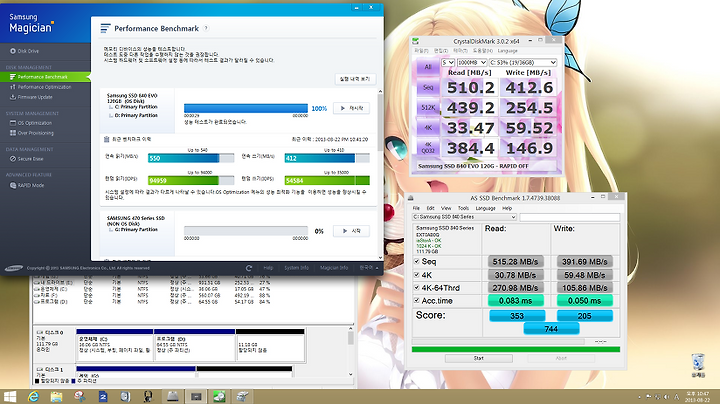Open Magician Info link in Magician footer
The height and width of the screenshot is (404, 720).
334,268
